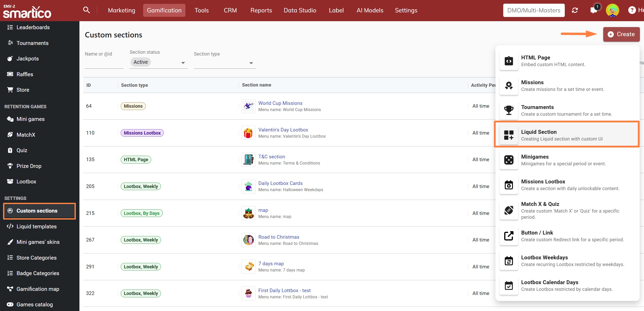The height and width of the screenshot is (311, 644).
Task: Open the user avatar profile menu
Action: click(x=612, y=10)
